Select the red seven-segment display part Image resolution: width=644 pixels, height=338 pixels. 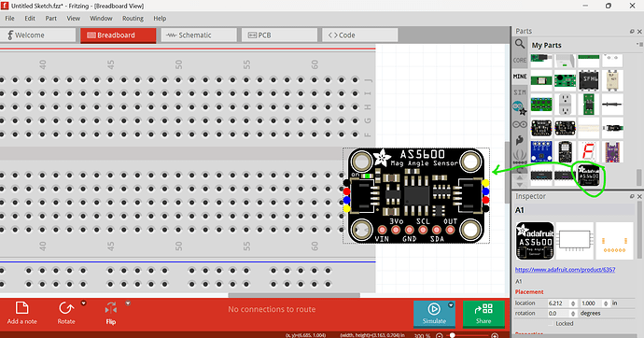click(589, 151)
